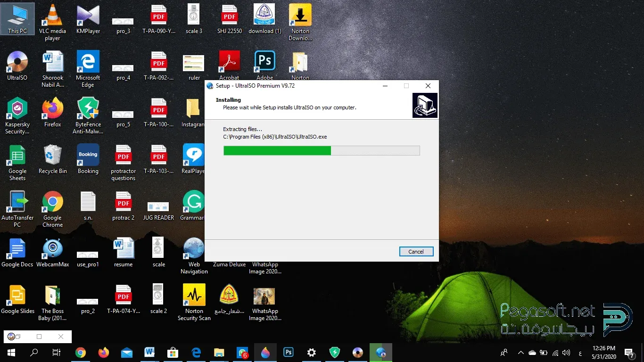Open Adobe Photoshop desktop shortcut
The height and width of the screenshot is (362, 644).
265,66
